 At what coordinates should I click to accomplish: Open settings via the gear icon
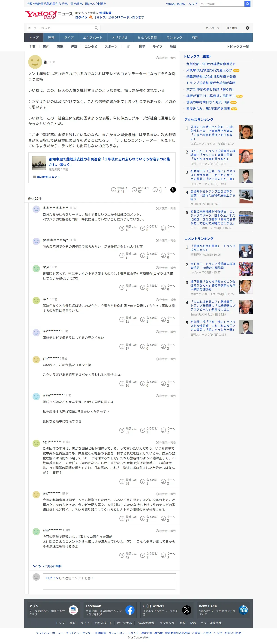pyautogui.click(x=247, y=28)
